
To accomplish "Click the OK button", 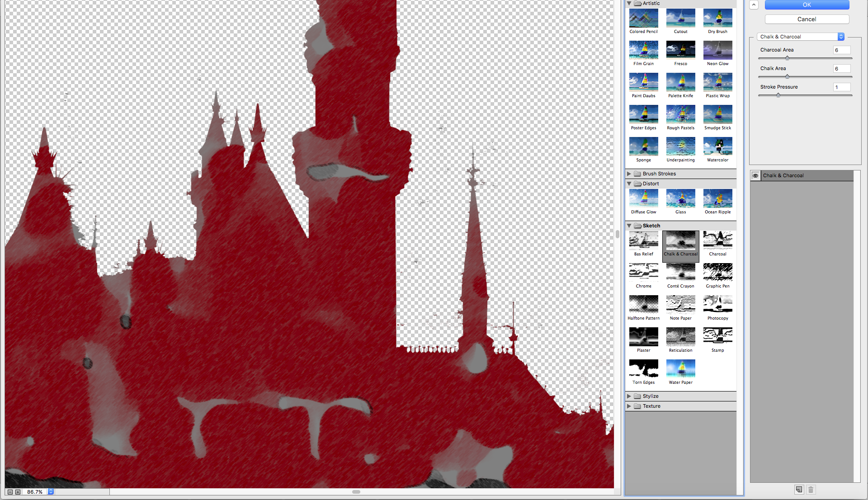I will pos(807,5).
